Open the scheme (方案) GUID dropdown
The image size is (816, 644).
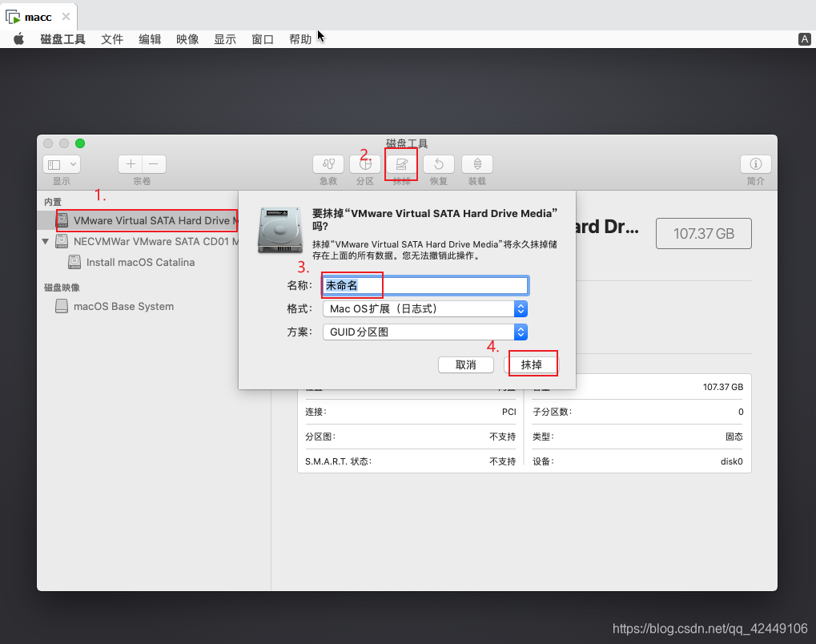tap(425, 332)
